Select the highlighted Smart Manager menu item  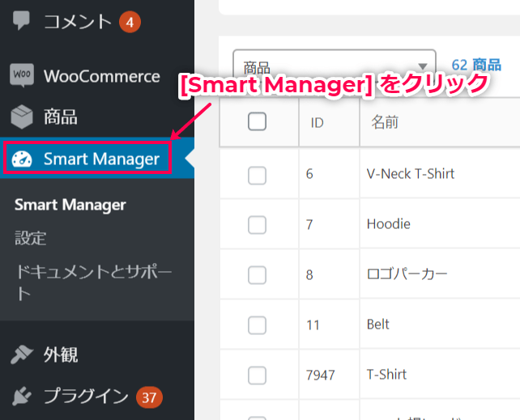(x=97, y=159)
